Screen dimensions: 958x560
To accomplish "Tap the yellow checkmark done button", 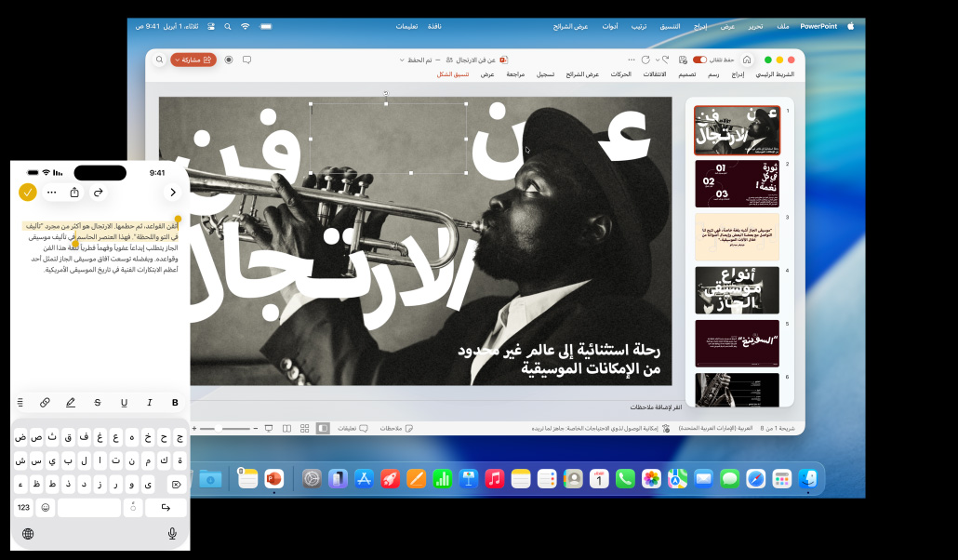I will (x=28, y=193).
